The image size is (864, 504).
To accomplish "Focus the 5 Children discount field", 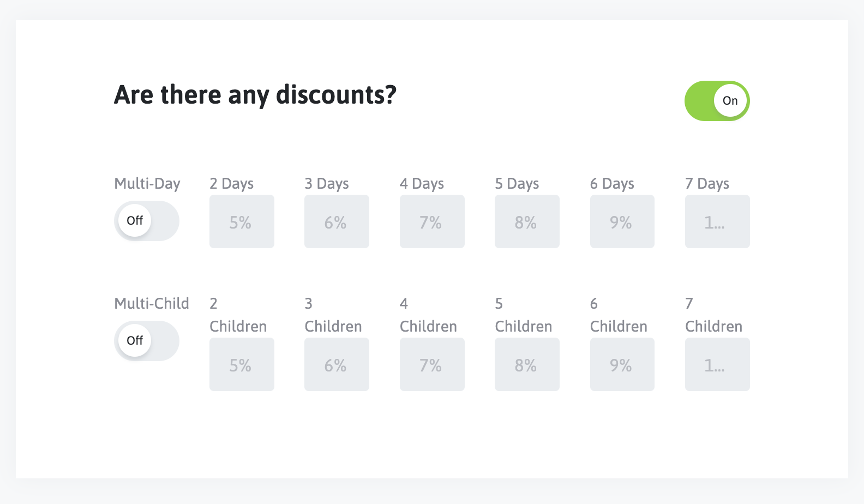I will [527, 364].
